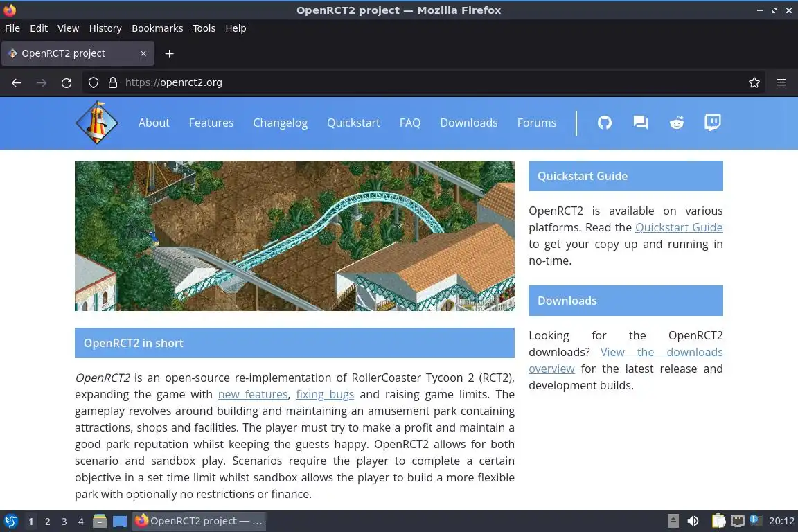Click the clipboard tray icon

click(718, 521)
